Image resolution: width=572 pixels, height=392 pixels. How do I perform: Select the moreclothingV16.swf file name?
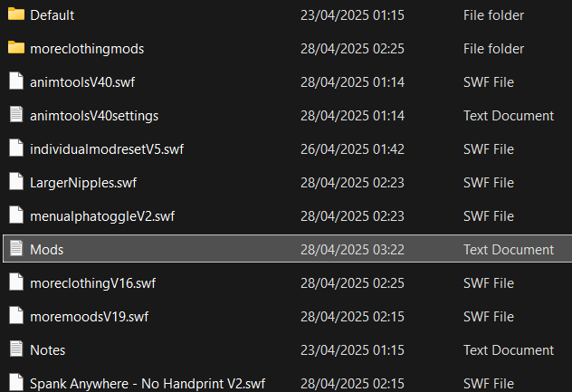pyautogui.click(x=92, y=283)
